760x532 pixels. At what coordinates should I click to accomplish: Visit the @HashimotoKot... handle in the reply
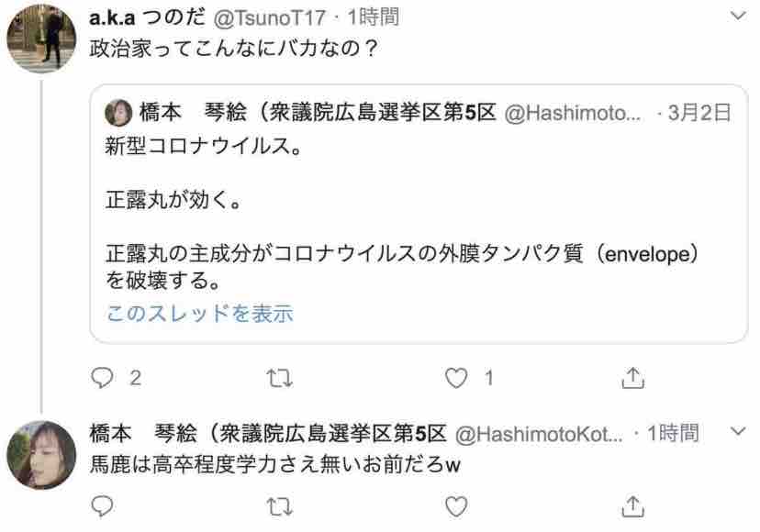[x=539, y=434]
